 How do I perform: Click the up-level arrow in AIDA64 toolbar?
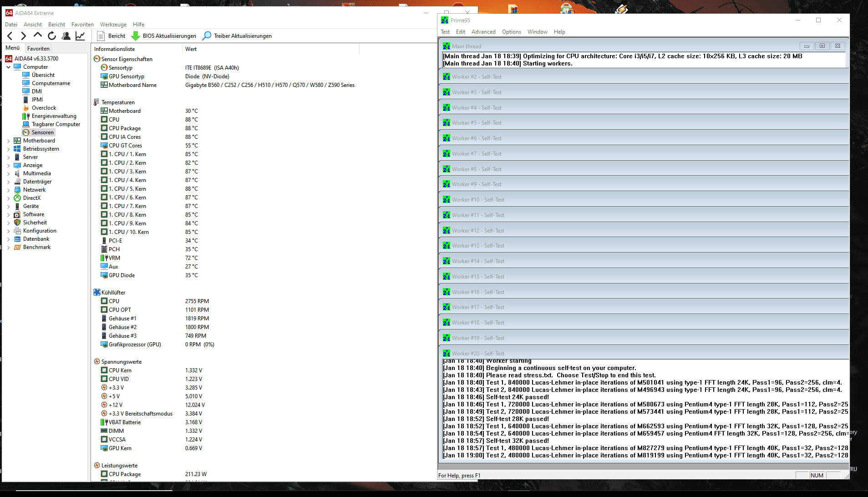[38, 35]
